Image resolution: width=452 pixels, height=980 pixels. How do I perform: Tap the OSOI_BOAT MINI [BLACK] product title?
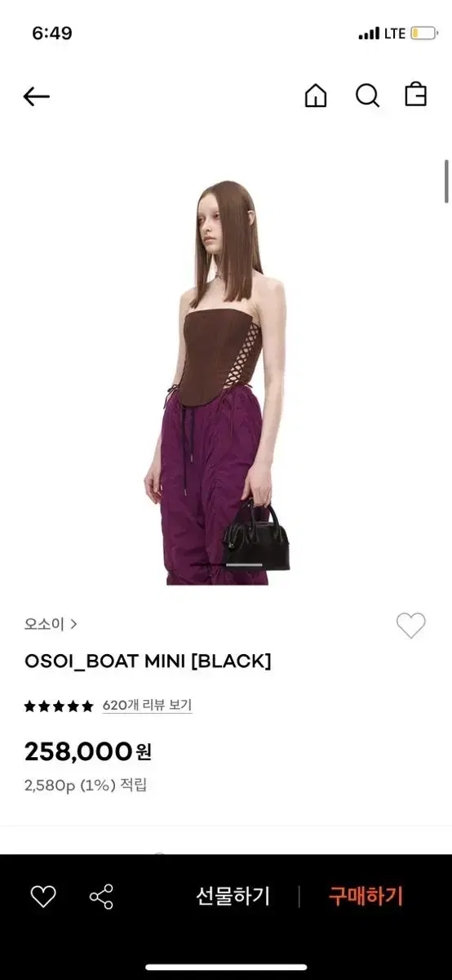pos(148,661)
